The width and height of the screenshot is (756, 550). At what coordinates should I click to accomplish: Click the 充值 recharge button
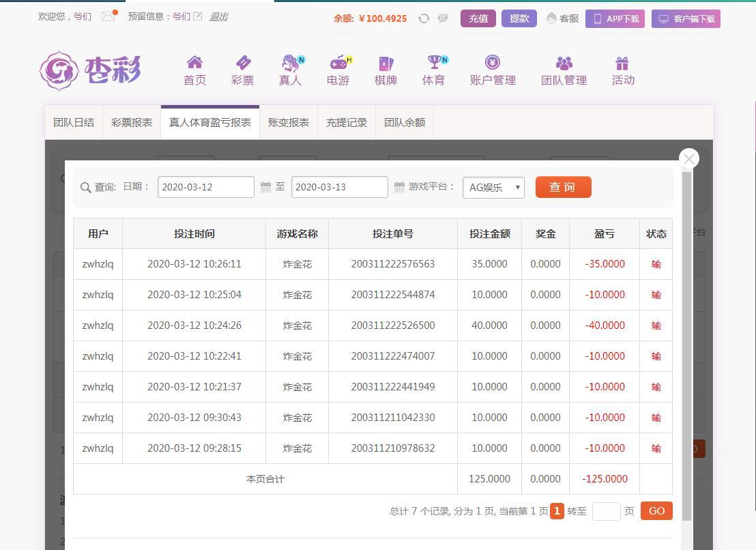[x=478, y=18]
